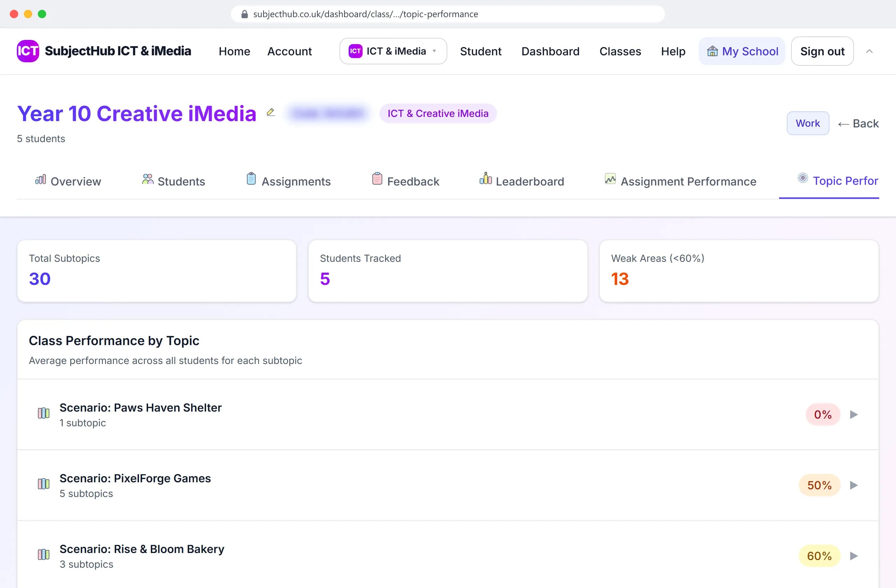Switch to the Topic Performance tab
This screenshot has height=588, width=896.
838,181
